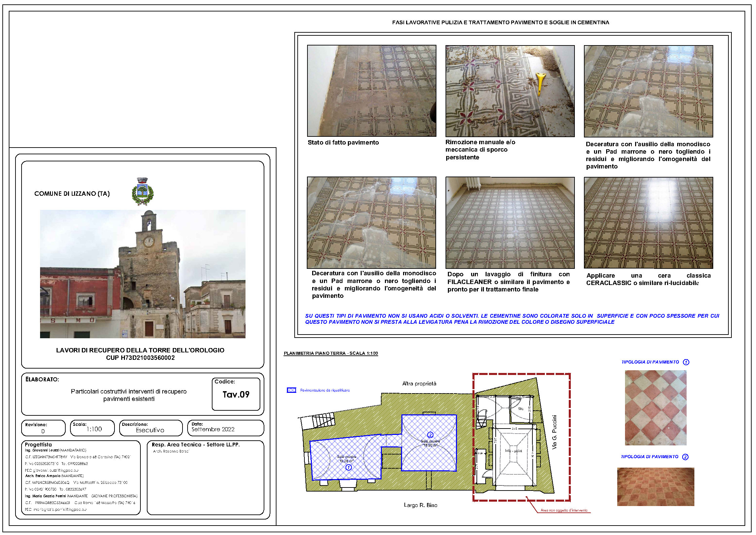The image size is (756, 535).
Task: Click circled badge 2 beside Tipologia di Pavimento
Action: click(x=686, y=456)
